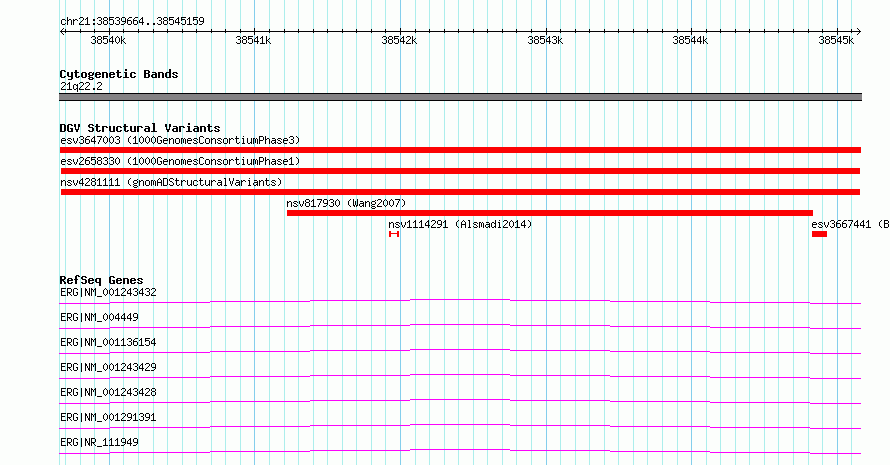Click the ERG|NM_001291391 transcript label
Screen dimensions: 890x465
(x=108, y=417)
